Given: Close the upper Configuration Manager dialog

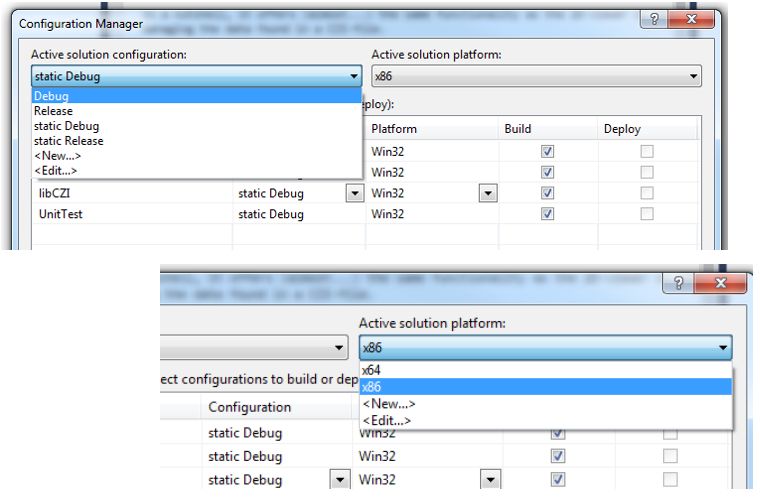Looking at the screenshot, I should pos(691,19).
